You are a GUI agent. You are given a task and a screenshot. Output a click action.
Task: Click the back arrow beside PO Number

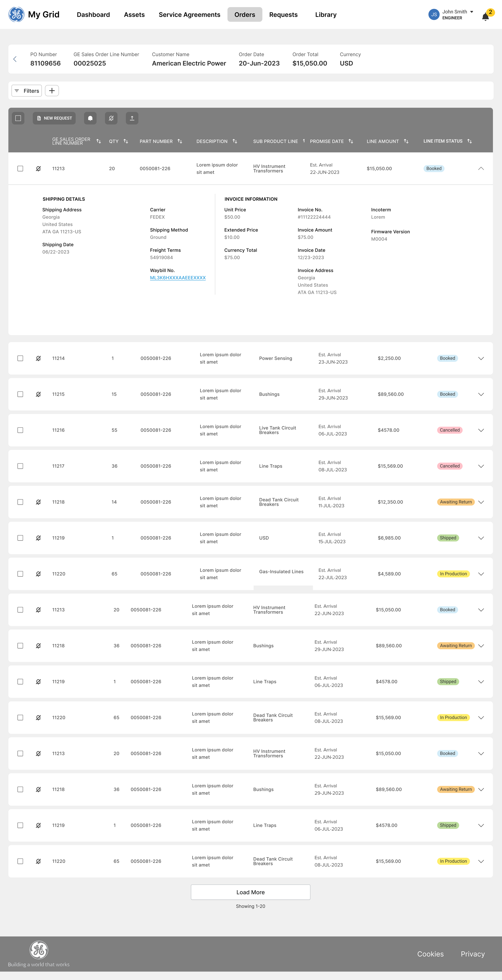15,59
